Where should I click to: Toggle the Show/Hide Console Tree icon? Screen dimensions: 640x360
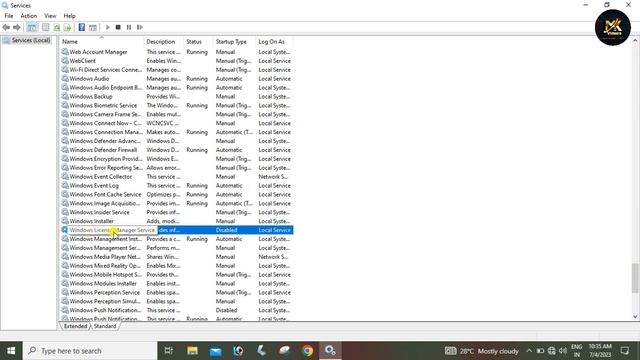[32, 27]
